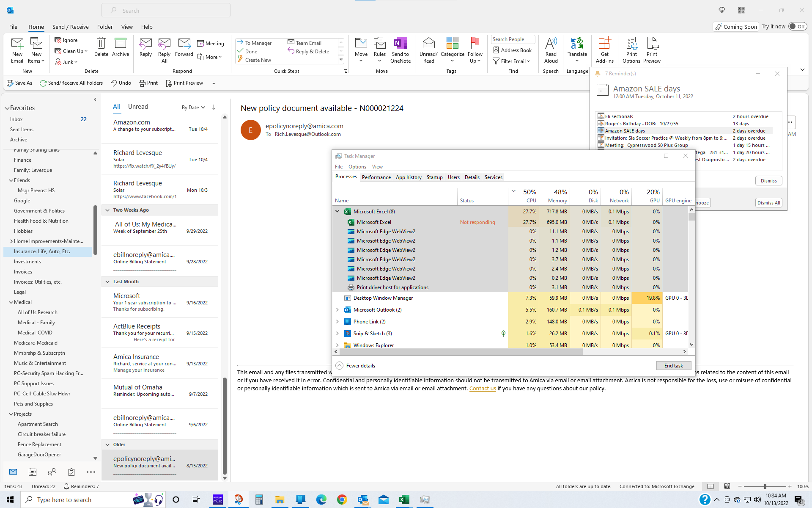This screenshot has height=508, width=812.
Task: Toggle the Coming Soon Off switch
Action: click(798, 26)
